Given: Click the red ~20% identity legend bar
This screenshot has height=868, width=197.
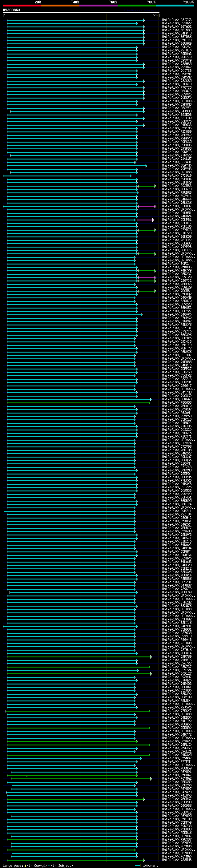Looking at the screenshot, I should [22, 6].
